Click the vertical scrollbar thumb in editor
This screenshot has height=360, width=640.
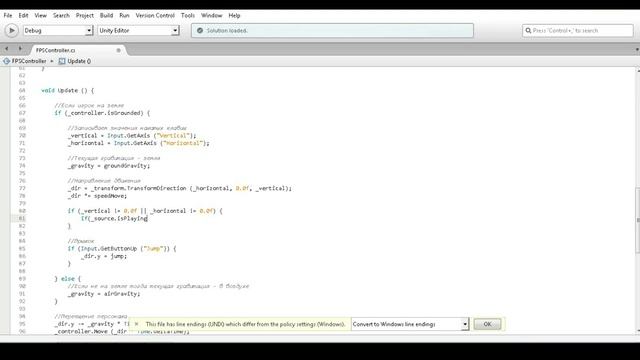638,220
